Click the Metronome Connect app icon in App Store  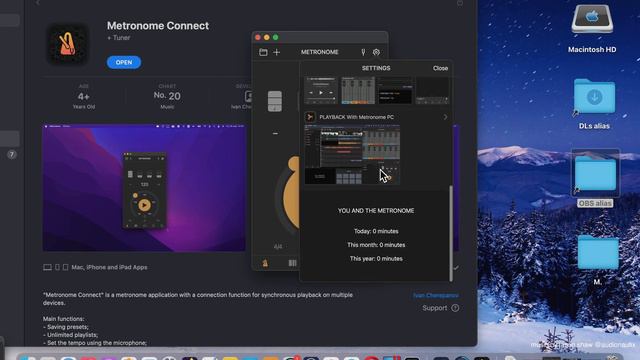click(68, 44)
